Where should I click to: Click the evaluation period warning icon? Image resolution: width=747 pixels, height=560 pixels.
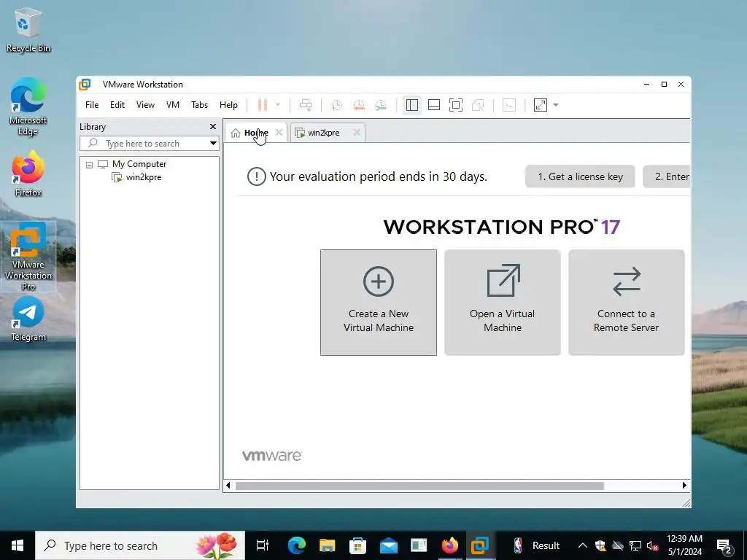pyautogui.click(x=256, y=176)
